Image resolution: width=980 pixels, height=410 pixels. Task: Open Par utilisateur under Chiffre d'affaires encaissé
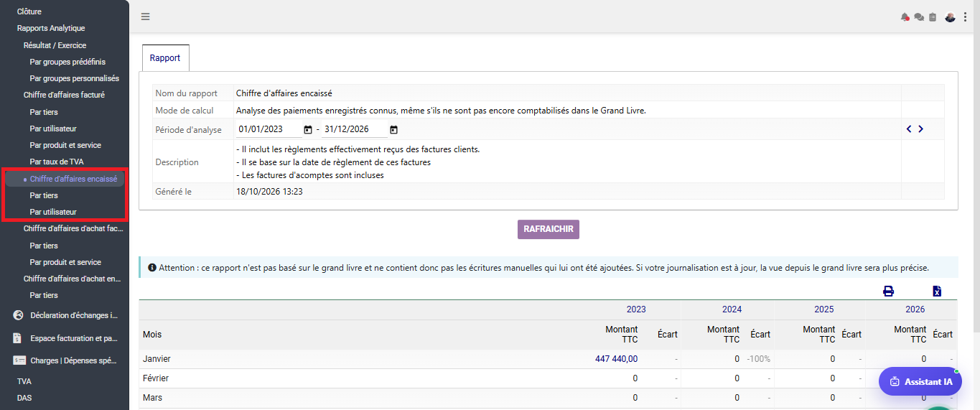(53, 212)
